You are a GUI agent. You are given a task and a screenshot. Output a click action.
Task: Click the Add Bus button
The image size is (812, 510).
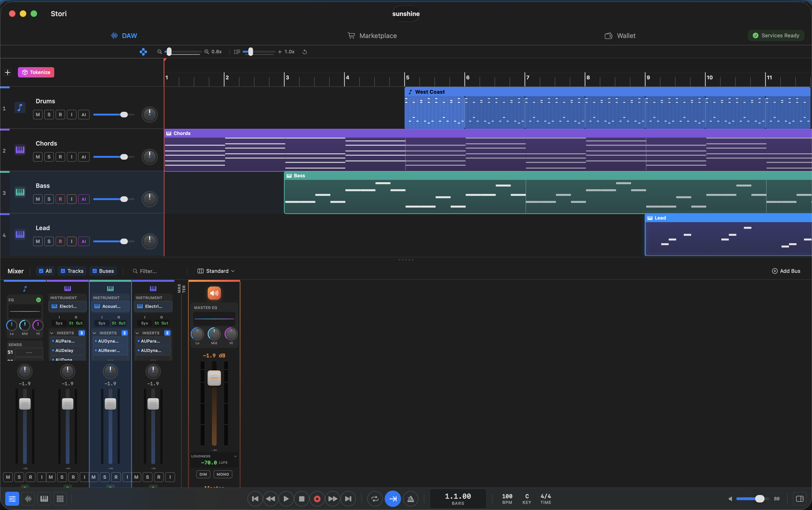[x=786, y=271]
